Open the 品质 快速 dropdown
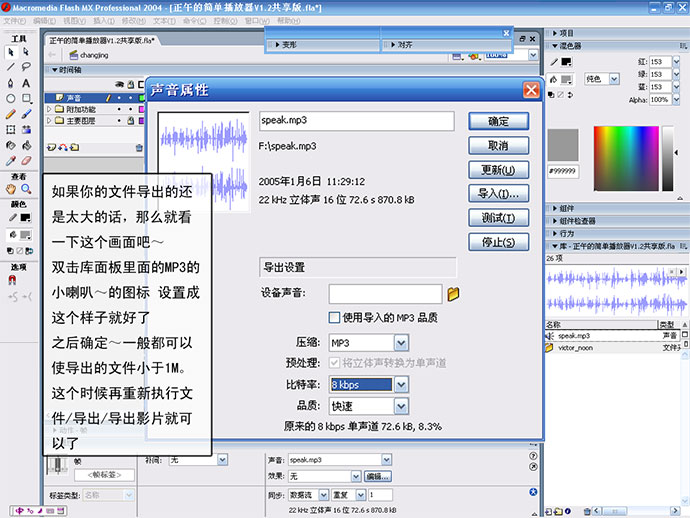This screenshot has height=518, width=690. tap(401, 406)
